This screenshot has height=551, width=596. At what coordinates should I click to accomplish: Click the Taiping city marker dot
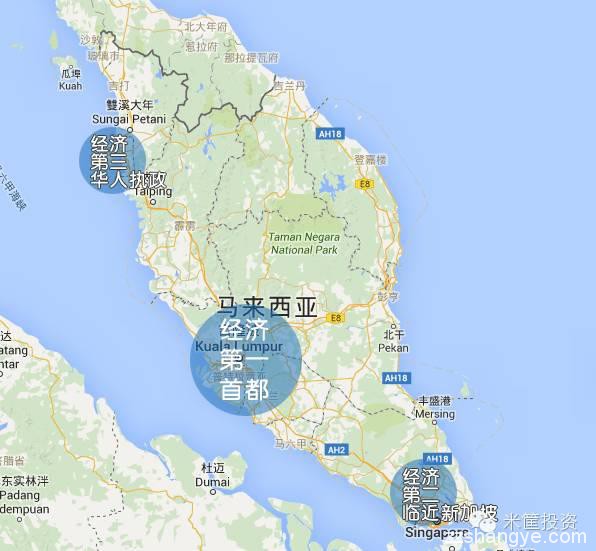153,202
